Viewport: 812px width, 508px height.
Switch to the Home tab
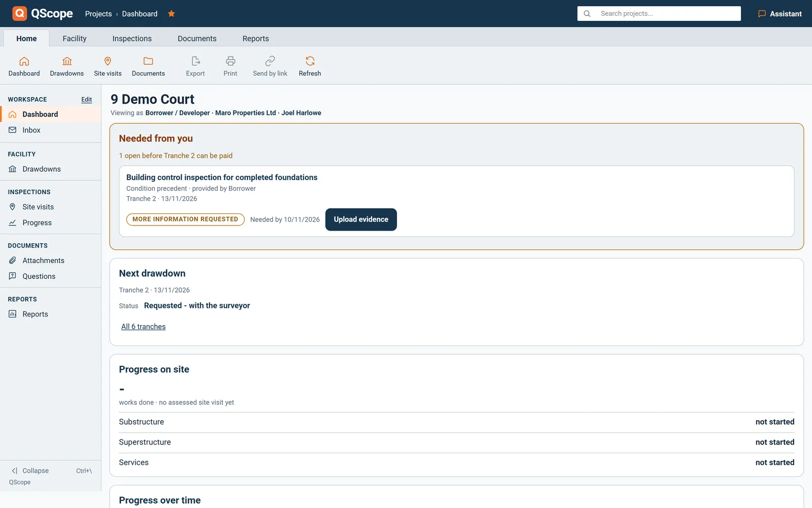26,39
